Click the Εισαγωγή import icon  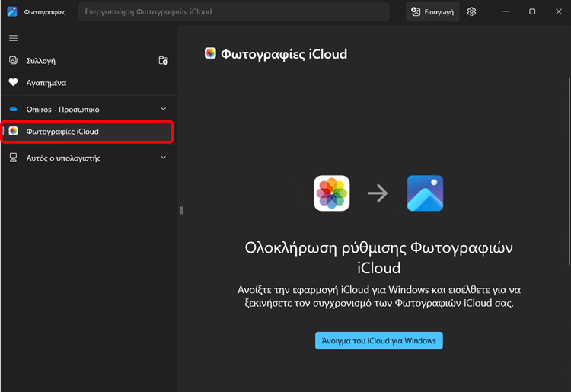click(x=416, y=11)
